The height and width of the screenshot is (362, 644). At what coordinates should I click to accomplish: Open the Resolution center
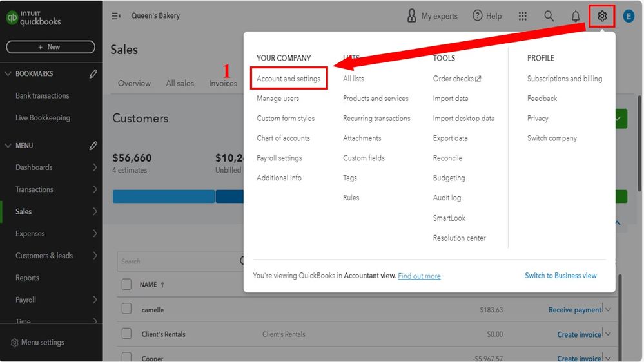point(459,238)
